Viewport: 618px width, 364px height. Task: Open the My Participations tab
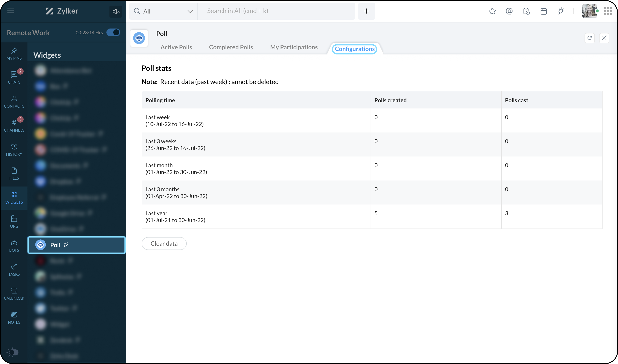pos(294,47)
